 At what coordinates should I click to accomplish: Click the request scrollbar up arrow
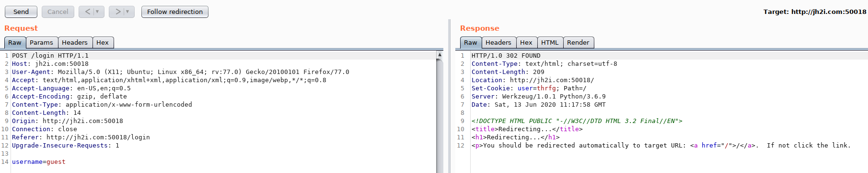(x=440, y=55)
